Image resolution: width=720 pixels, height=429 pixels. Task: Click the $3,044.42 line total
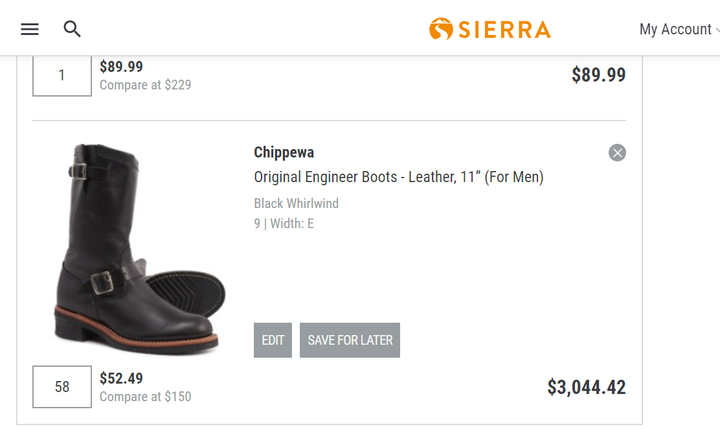point(586,387)
